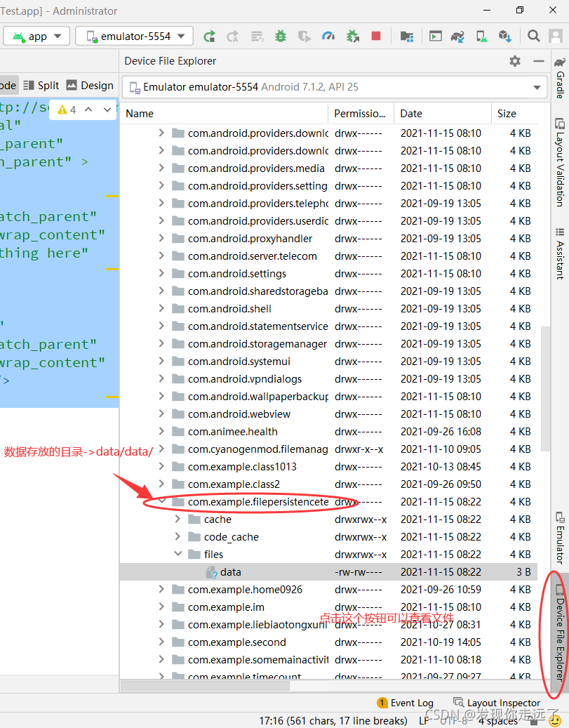Viewport: 569px width, 728px height.
Task: Open the Emulator side tool window
Action: 560,538
